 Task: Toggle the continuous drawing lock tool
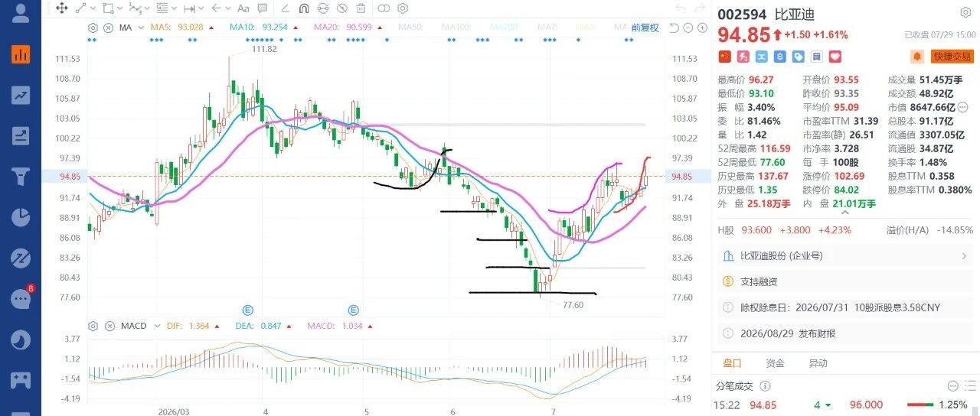pos(322,9)
